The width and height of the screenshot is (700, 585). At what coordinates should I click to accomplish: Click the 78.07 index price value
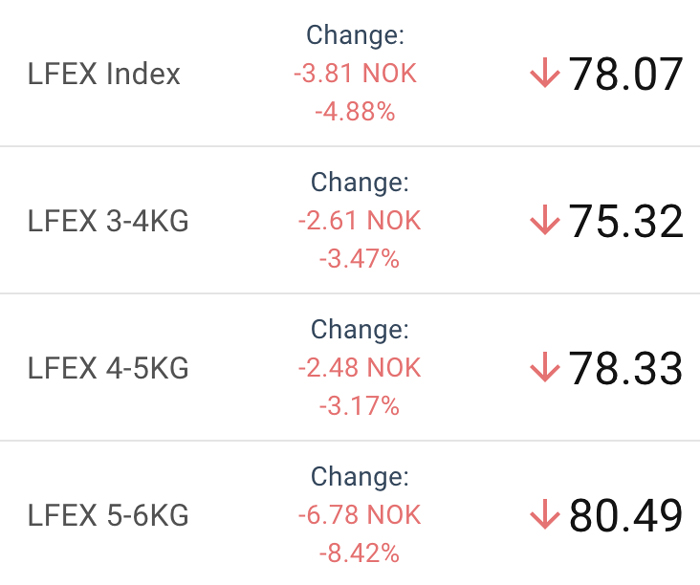point(625,74)
